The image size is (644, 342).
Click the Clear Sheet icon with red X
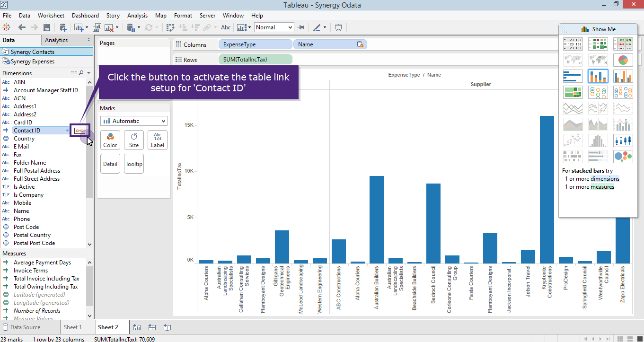coord(109,27)
